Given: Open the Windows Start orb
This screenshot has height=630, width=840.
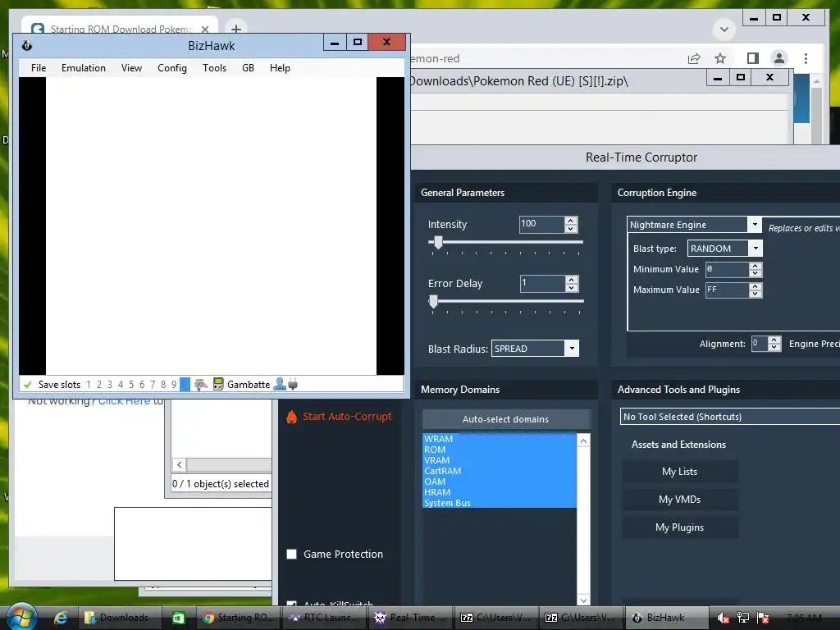Looking at the screenshot, I should pyautogui.click(x=21, y=617).
